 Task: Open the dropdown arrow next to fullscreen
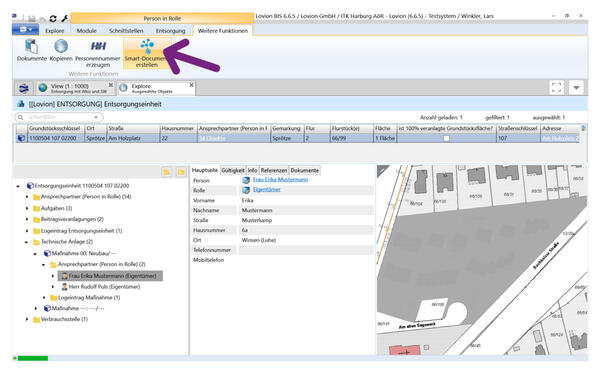point(576,87)
